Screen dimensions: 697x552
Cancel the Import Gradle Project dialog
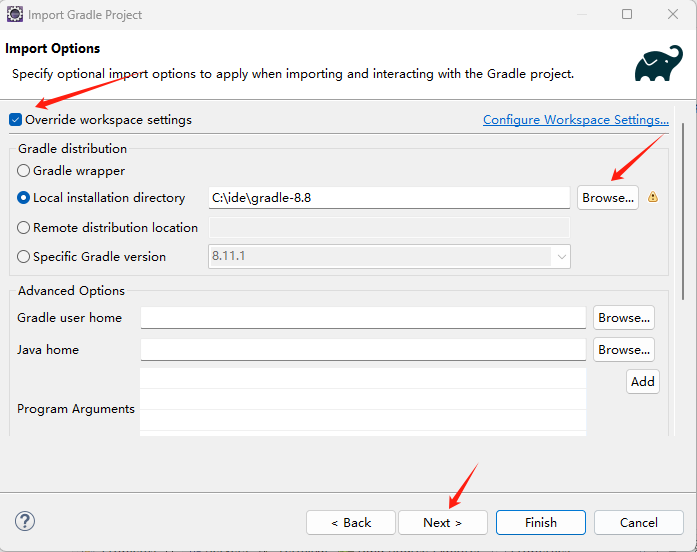point(639,522)
